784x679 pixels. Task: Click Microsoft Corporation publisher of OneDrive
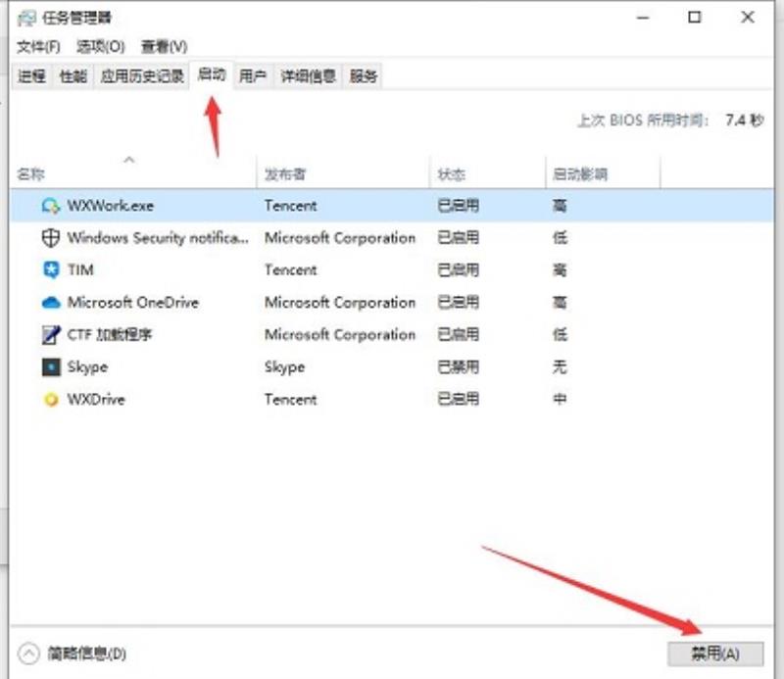[340, 303]
